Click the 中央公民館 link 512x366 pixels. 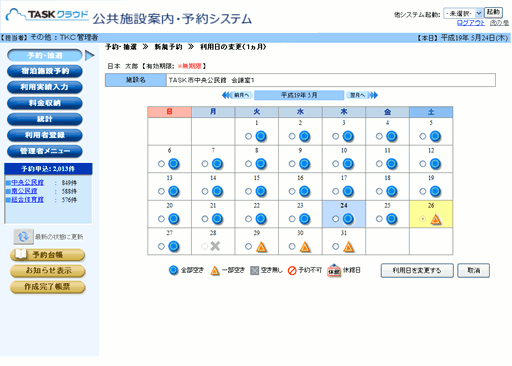click(27, 182)
